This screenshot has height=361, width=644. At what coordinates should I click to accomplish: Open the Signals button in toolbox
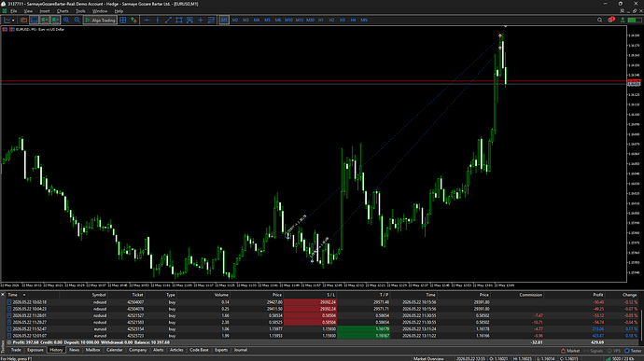[x=593, y=351]
